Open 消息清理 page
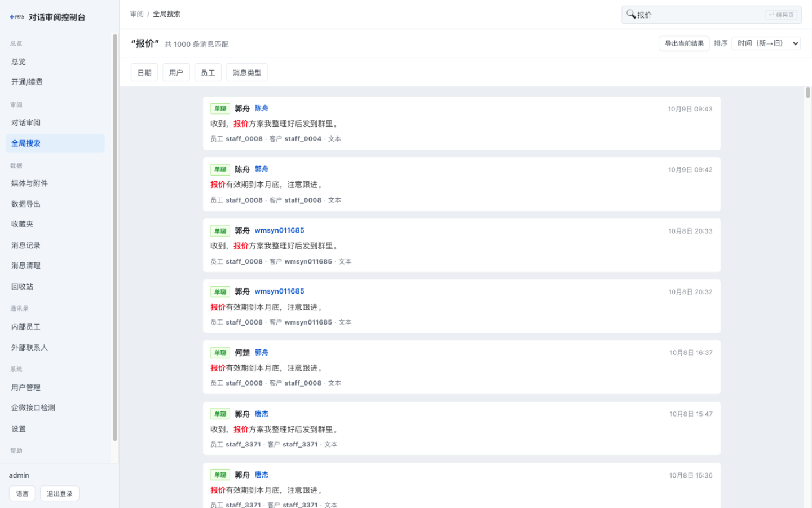The width and height of the screenshot is (812, 508). [x=55, y=265]
